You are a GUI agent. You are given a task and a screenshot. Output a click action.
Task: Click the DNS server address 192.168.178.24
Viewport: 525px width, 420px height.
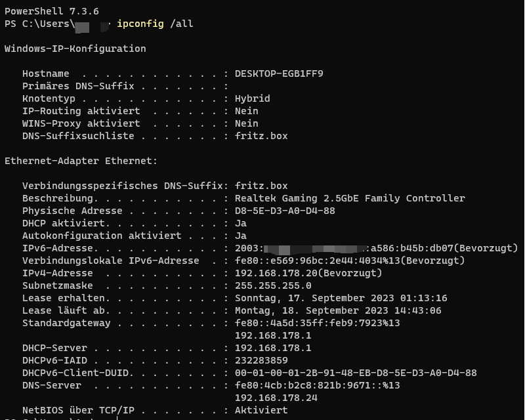276,398
